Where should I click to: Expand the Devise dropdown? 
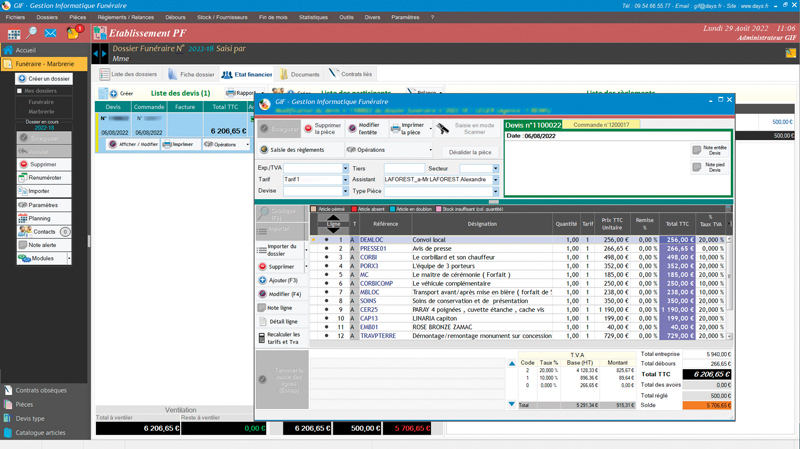345,191
